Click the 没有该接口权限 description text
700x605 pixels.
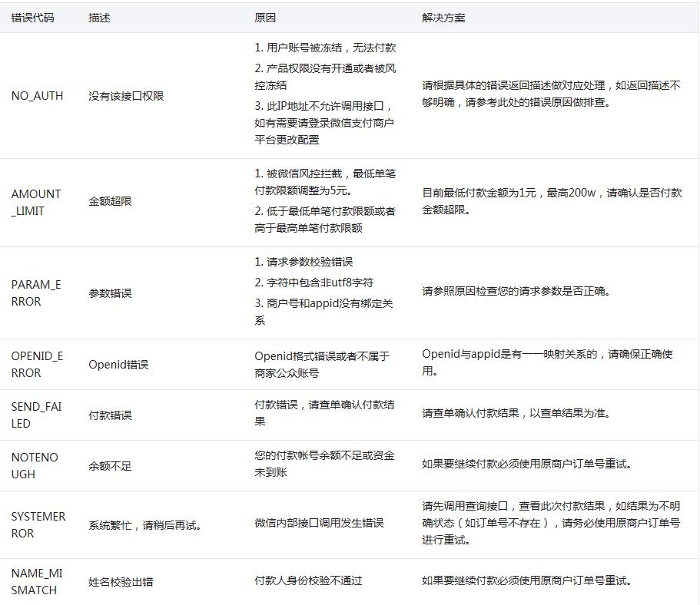pyautogui.click(x=126, y=96)
